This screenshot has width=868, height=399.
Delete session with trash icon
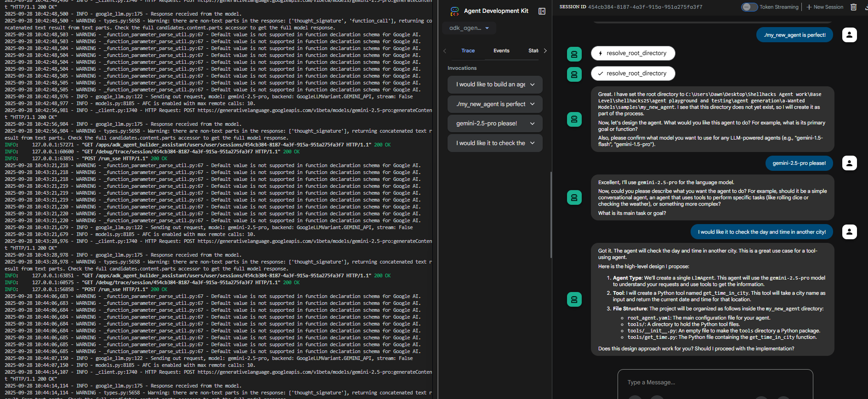pyautogui.click(x=853, y=7)
